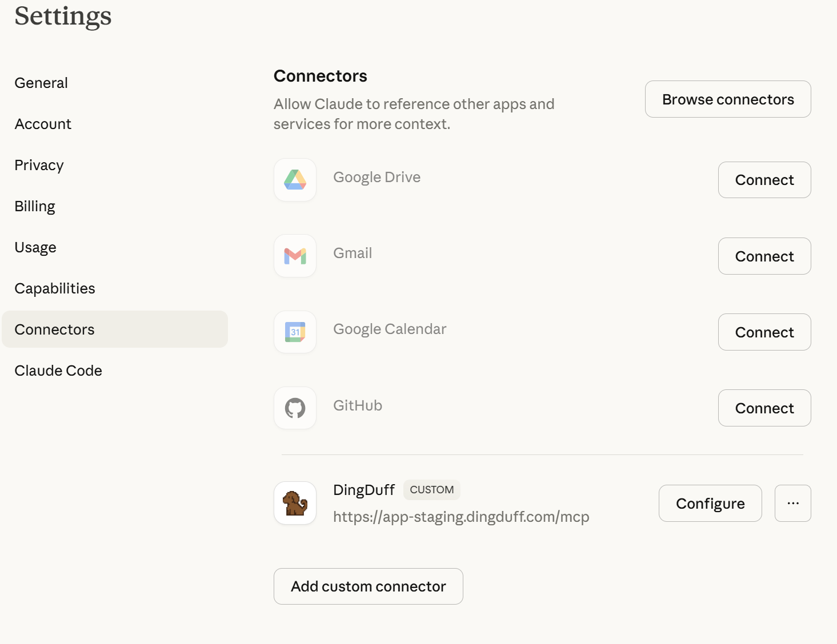Screen dimensions: 837x644
Task: Click Browse connectors
Action: (727, 99)
